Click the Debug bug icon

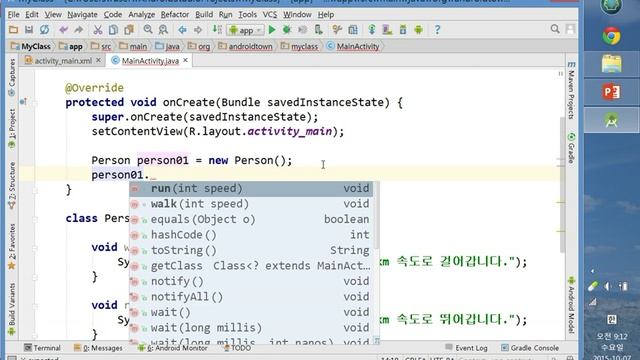click(x=287, y=30)
